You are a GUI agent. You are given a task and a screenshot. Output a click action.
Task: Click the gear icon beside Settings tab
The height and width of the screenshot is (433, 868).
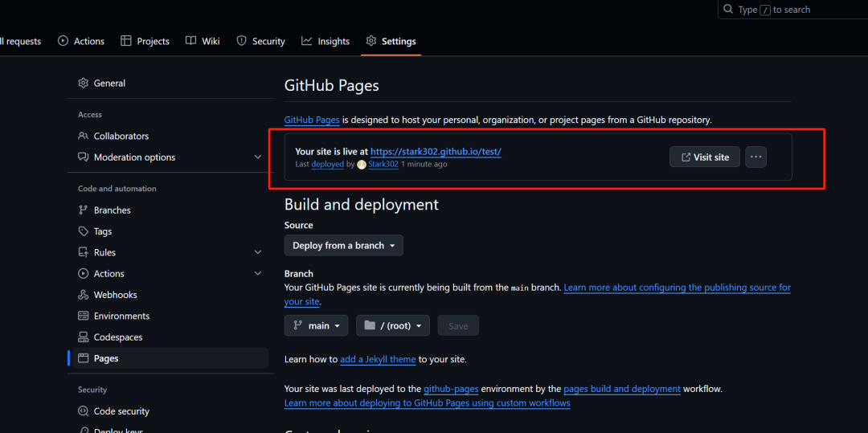(x=371, y=41)
